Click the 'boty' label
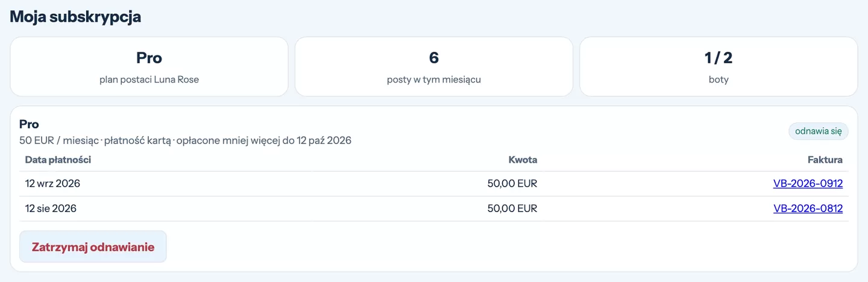 coord(719,80)
